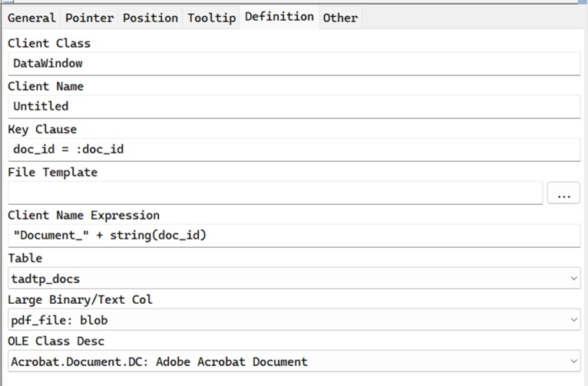Image resolution: width=588 pixels, height=386 pixels.
Task: Open the OLE Class Desc dropdown
Action: coord(294,361)
